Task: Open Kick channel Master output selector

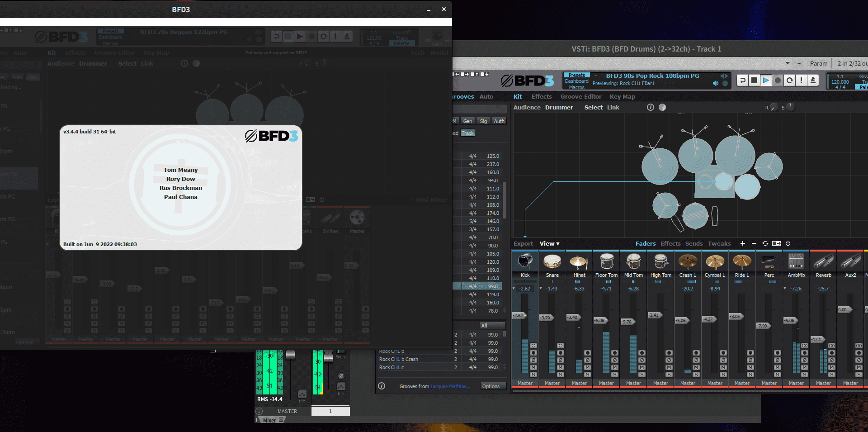Action: pyautogui.click(x=525, y=383)
